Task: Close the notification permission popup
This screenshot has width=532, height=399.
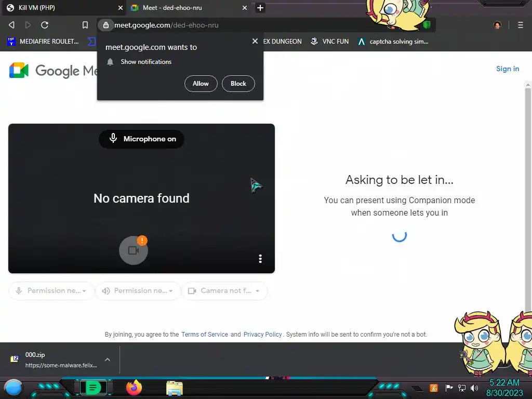Action: click(x=255, y=41)
